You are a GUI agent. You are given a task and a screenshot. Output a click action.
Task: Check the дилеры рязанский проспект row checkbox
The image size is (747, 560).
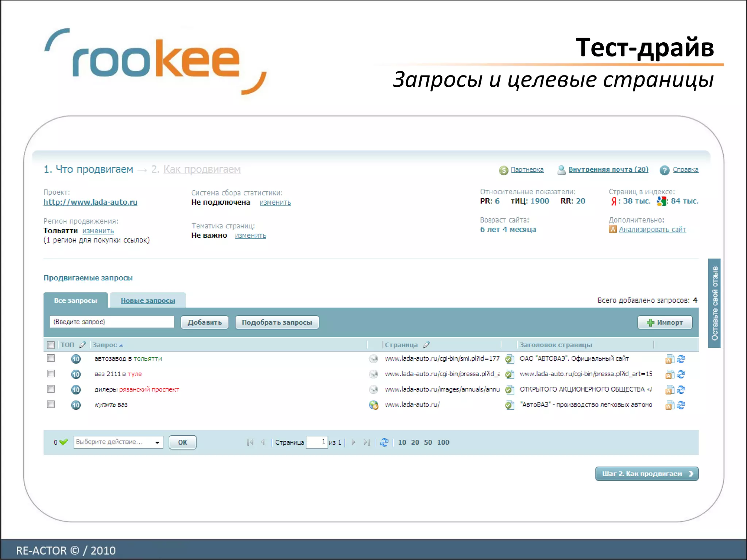click(x=51, y=389)
